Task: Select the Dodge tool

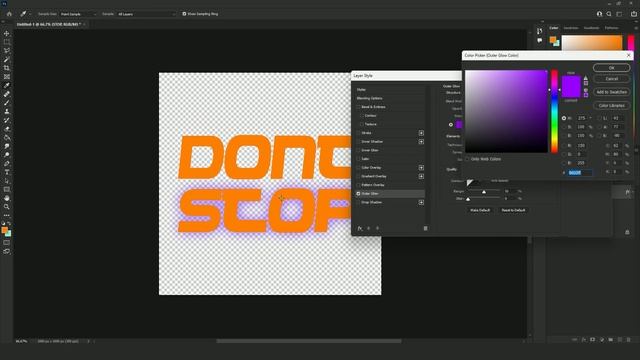Action: pyautogui.click(x=7, y=155)
